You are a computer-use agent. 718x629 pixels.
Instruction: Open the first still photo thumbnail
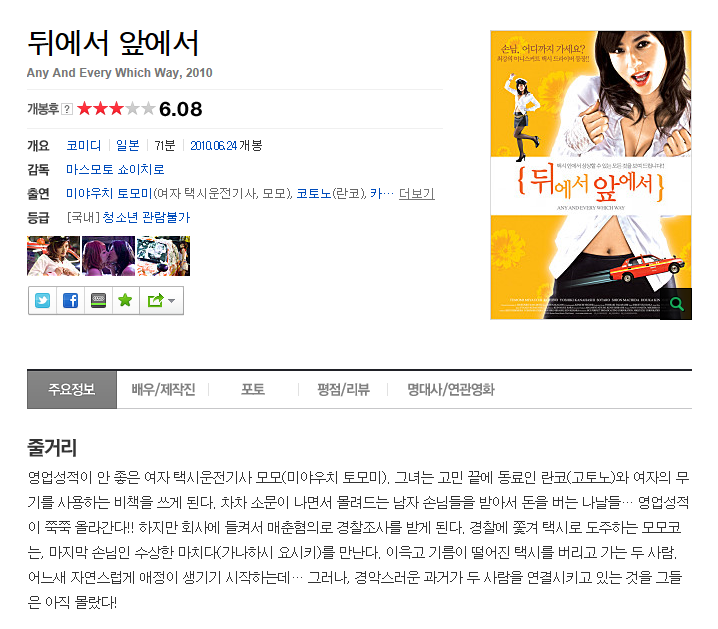click(54, 256)
